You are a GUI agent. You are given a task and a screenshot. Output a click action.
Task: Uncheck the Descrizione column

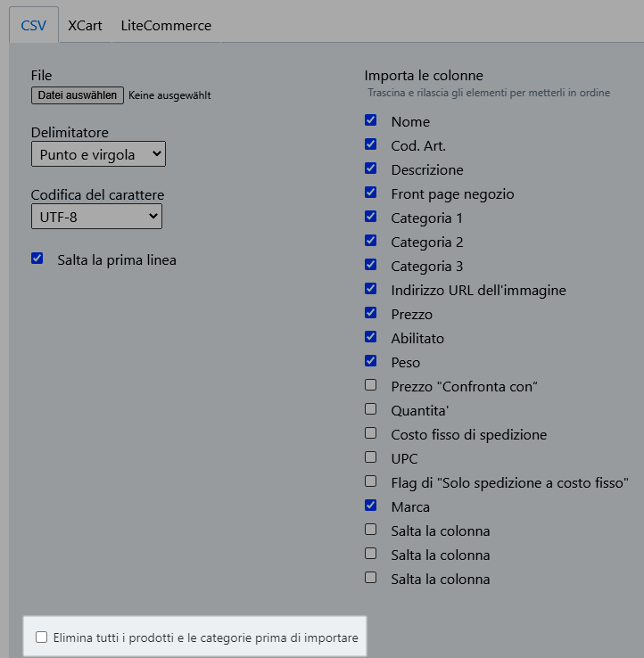point(371,169)
